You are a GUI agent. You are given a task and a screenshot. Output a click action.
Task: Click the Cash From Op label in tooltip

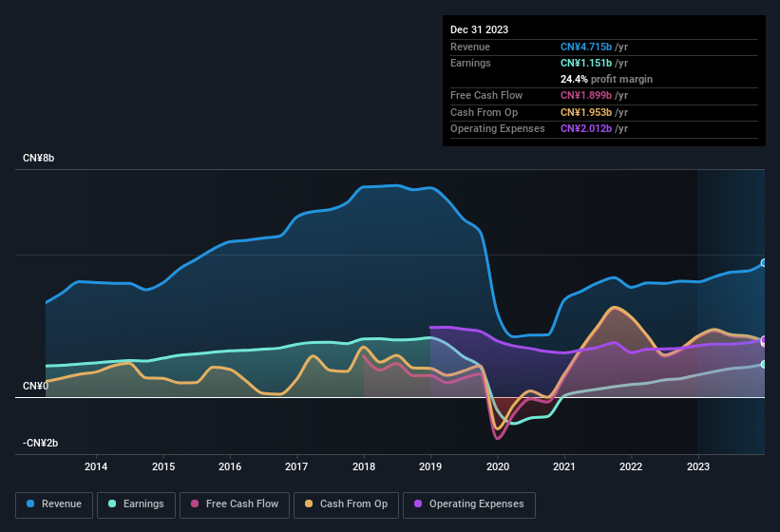point(484,112)
